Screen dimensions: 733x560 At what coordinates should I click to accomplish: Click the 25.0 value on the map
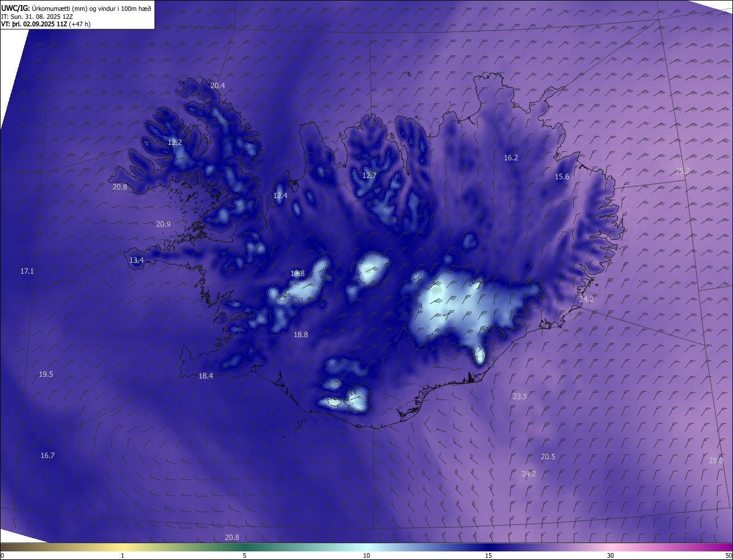[x=716, y=460]
